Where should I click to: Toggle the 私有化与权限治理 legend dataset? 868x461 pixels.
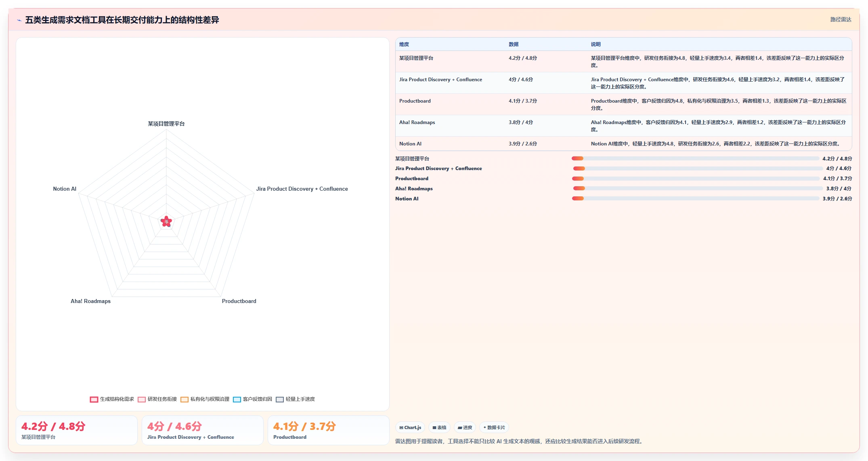tap(205, 399)
